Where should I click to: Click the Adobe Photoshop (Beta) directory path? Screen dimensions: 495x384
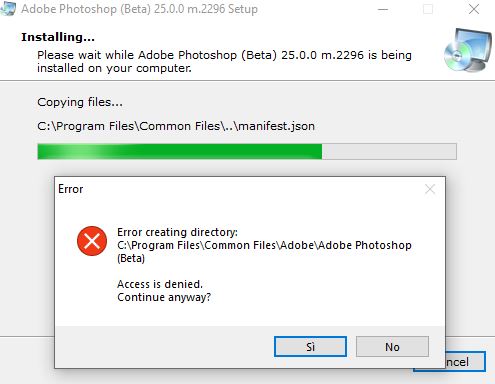point(264,252)
